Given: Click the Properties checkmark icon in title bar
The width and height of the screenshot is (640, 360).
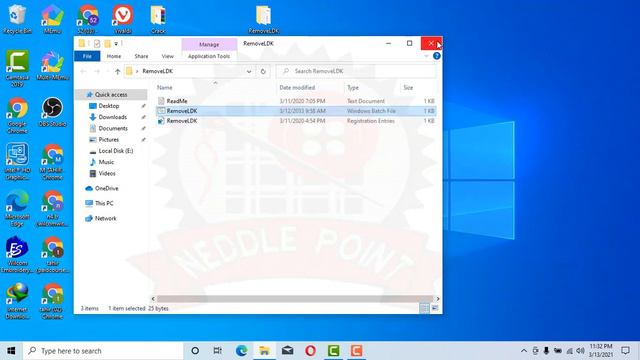Looking at the screenshot, I should [x=97, y=44].
